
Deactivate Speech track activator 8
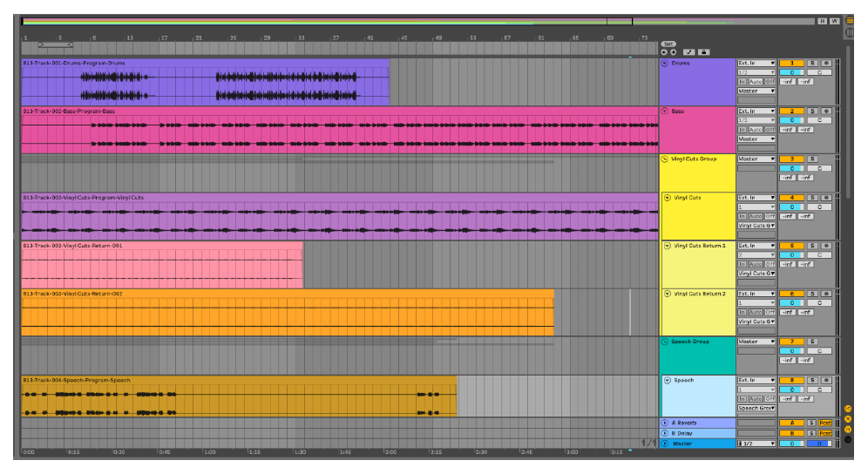click(x=791, y=381)
